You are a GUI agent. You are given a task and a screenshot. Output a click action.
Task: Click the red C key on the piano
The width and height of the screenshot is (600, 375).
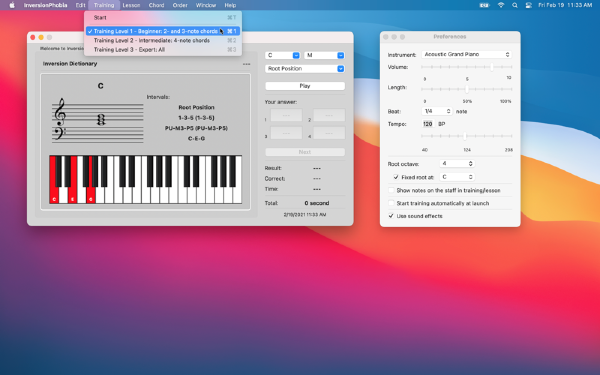(54, 179)
